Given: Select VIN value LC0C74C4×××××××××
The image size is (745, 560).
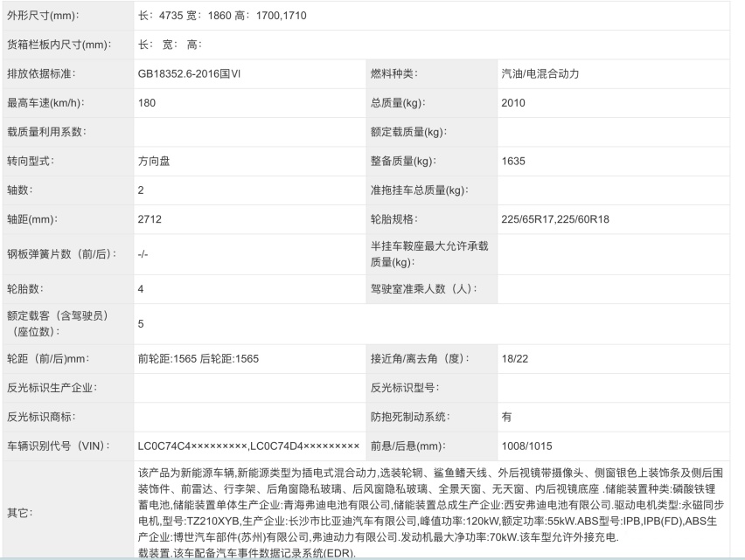Looking at the screenshot, I should (192, 446).
